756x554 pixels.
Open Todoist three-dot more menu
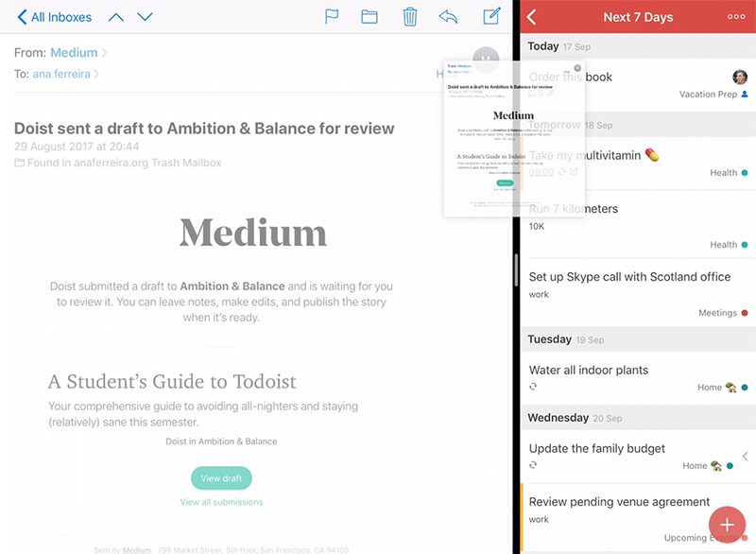(x=736, y=17)
